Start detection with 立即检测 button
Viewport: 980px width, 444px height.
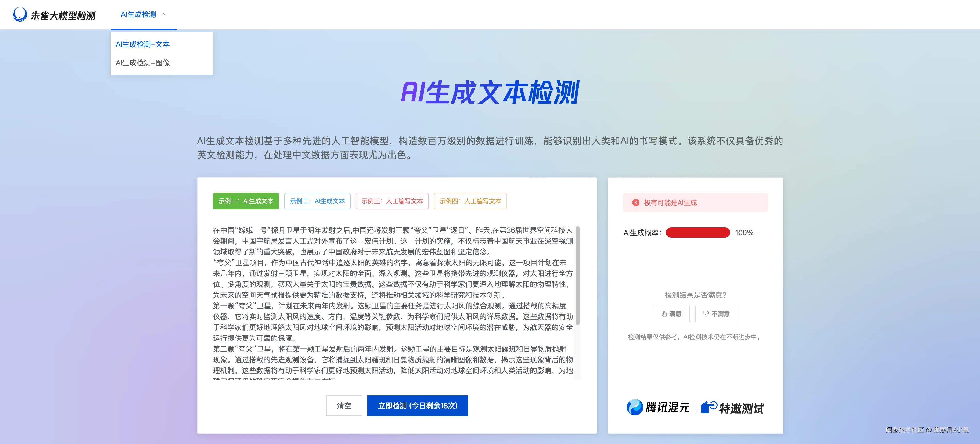coord(417,406)
